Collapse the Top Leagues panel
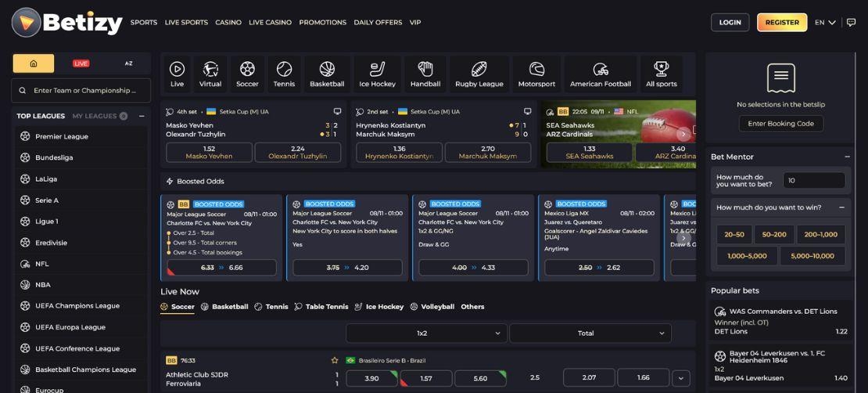This screenshot has height=393, width=868. pos(142,116)
